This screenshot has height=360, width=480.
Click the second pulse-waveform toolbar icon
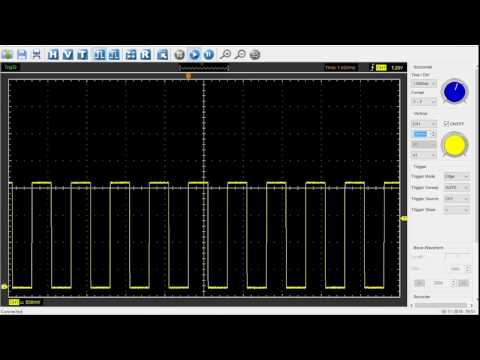[x=114, y=54]
